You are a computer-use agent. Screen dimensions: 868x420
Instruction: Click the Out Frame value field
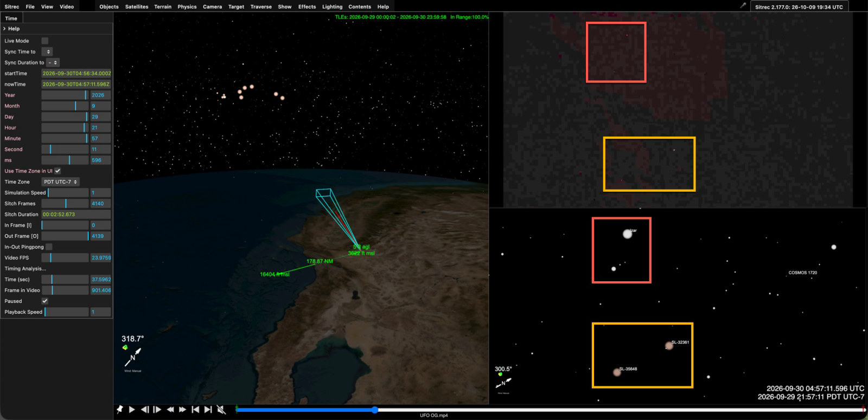(x=101, y=236)
